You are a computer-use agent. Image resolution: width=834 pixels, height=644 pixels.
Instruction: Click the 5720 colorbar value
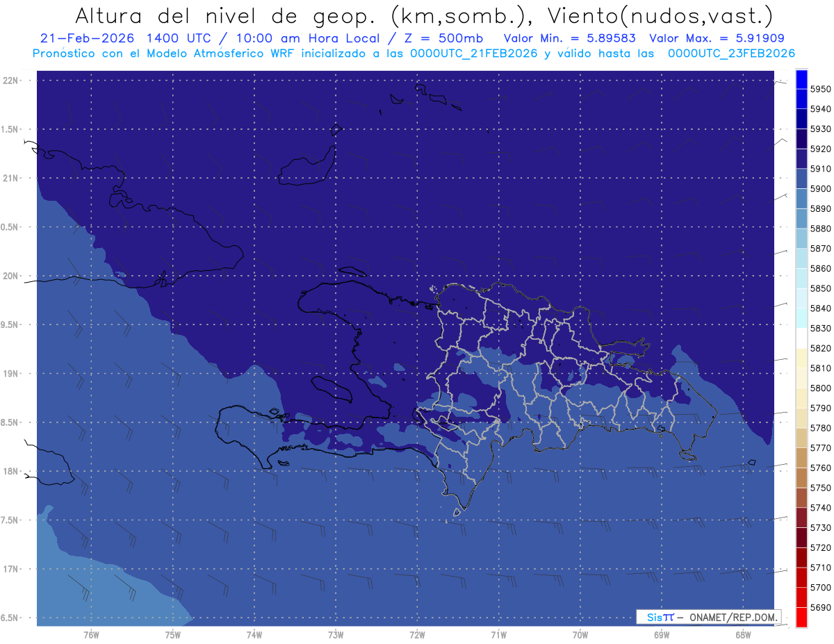[820, 548]
